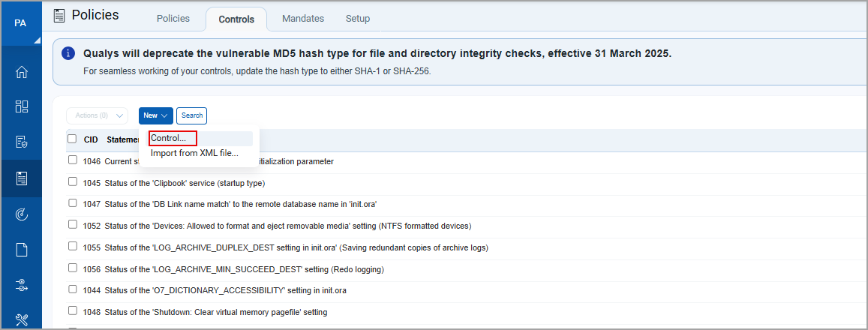The width and height of the screenshot is (868, 330).
Task: Toggle the select-all checkbox beside CID
Action: [x=72, y=139]
